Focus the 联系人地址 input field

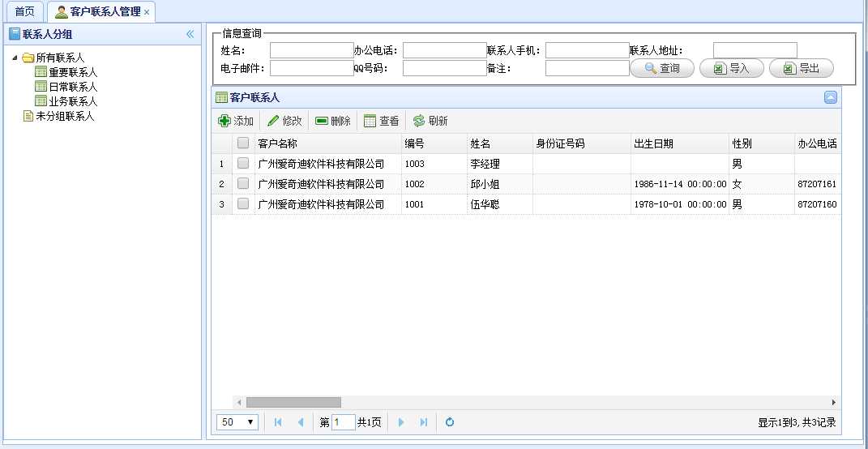coord(755,50)
